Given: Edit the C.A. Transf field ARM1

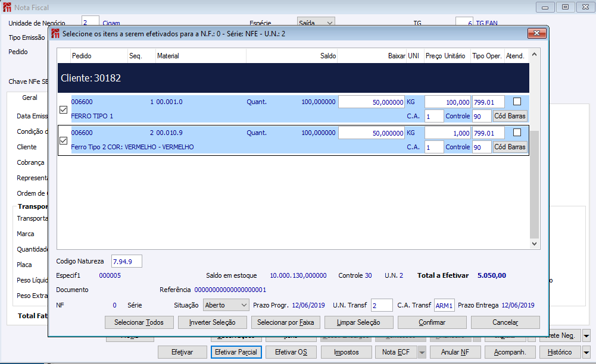Looking at the screenshot, I should (x=444, y=305).
